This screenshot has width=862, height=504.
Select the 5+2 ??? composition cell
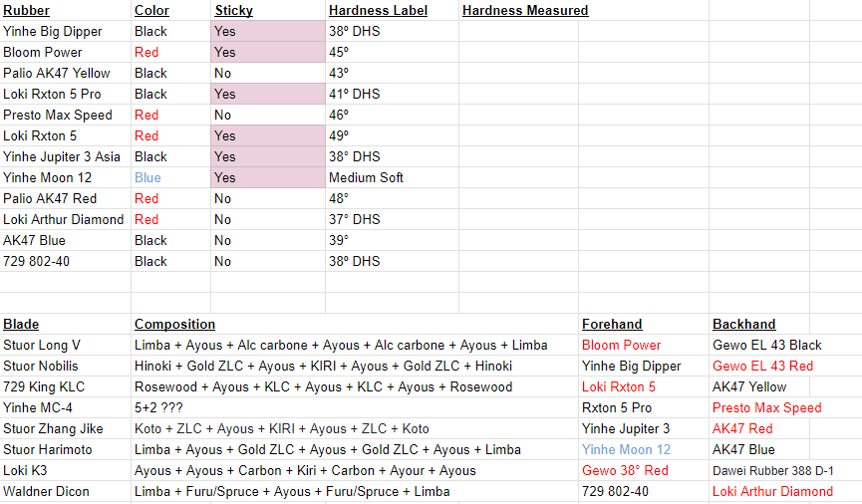click(x=355, y=407)
